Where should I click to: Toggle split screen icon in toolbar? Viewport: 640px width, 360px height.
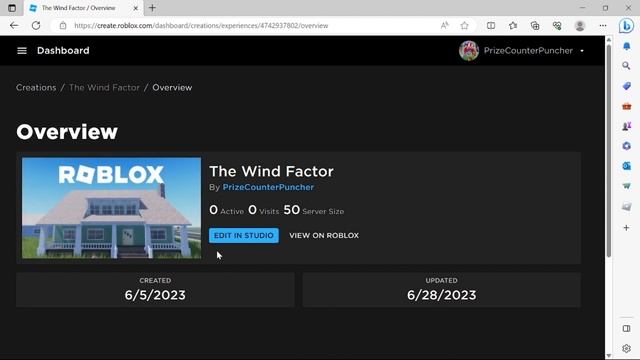click(x=491, y=25)
